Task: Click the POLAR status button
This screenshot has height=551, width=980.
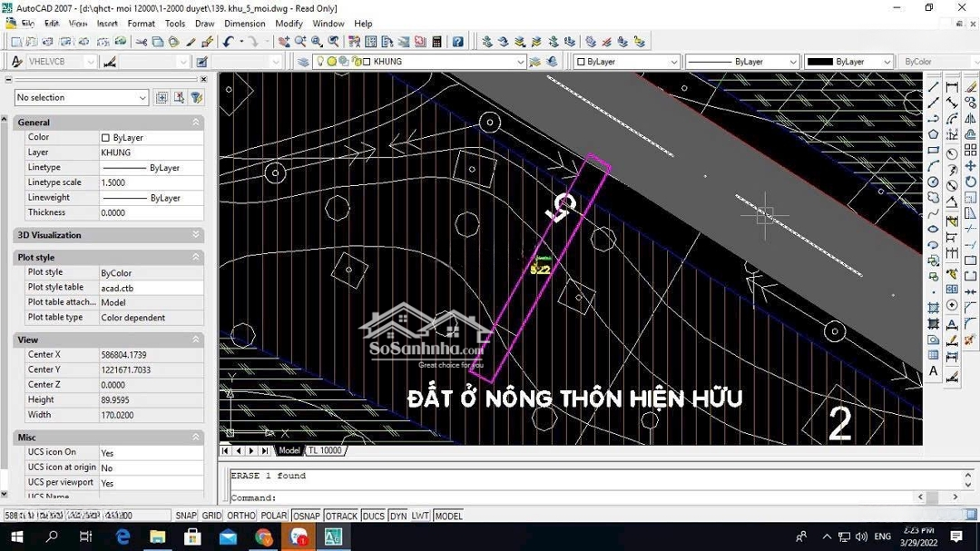Action: [x=274, y=516]
